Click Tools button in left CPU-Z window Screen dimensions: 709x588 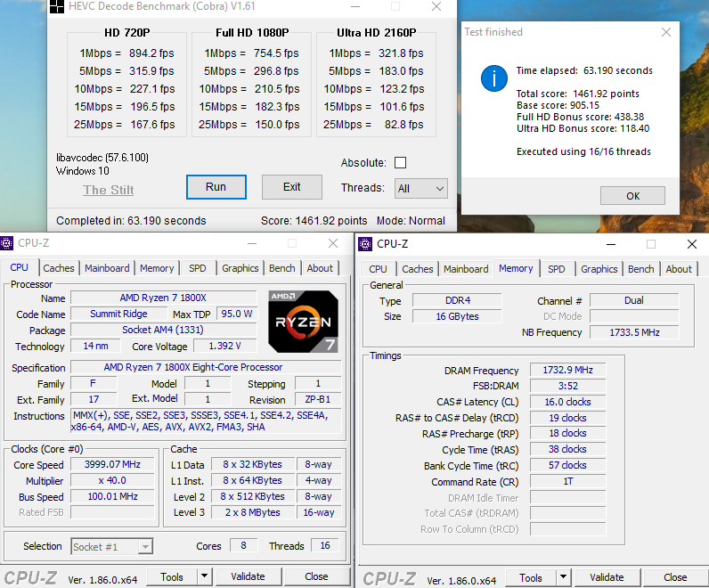pos(172,576)
